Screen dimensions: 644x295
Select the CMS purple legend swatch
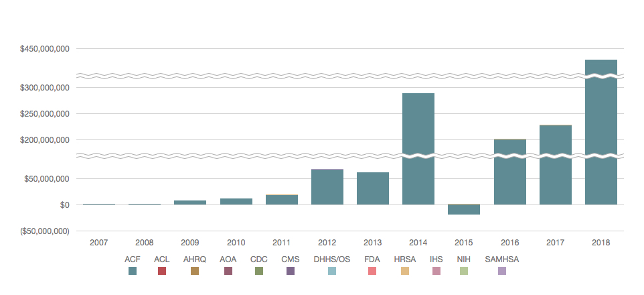click(x=291, y=271)
